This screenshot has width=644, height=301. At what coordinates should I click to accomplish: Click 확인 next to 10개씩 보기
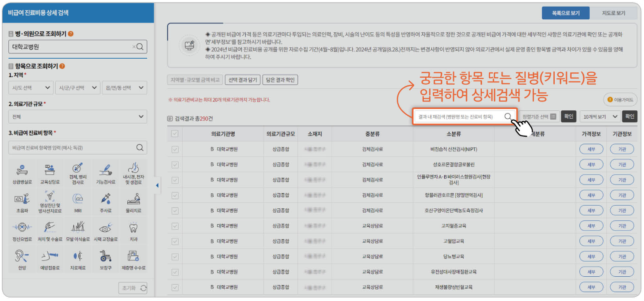point(630,117)
